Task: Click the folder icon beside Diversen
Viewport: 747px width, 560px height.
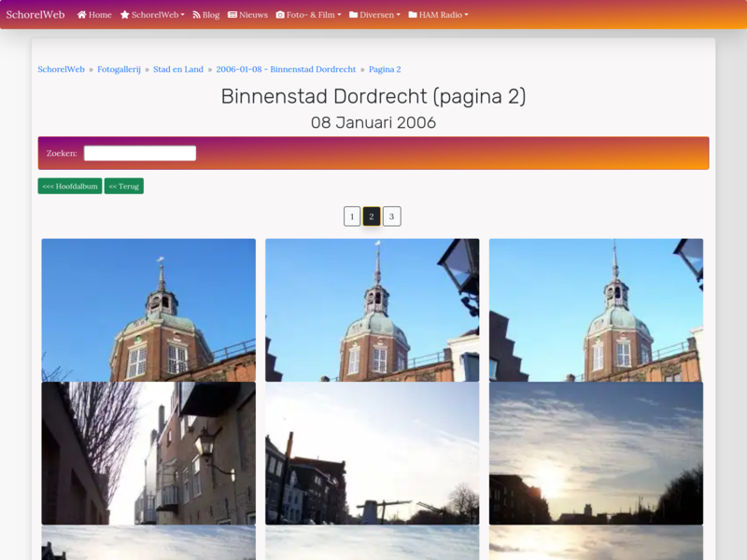Action: [354, 15]
